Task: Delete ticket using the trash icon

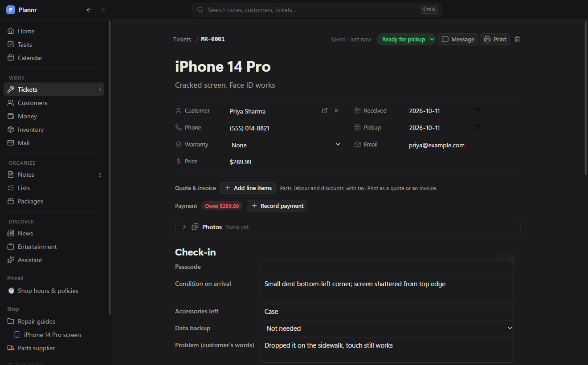Action: click(517, 39)
